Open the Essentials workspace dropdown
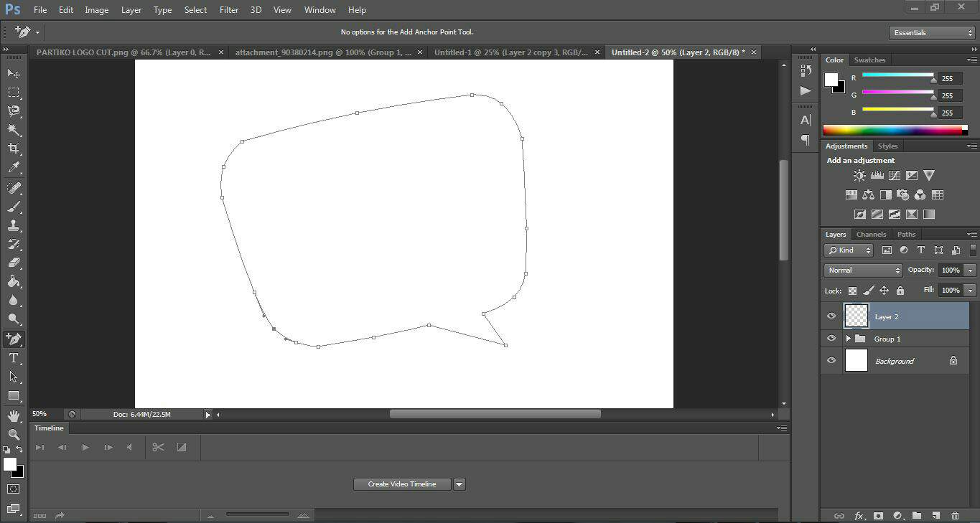This screenshot has height=523, width=980. click(x=931, y=33)
